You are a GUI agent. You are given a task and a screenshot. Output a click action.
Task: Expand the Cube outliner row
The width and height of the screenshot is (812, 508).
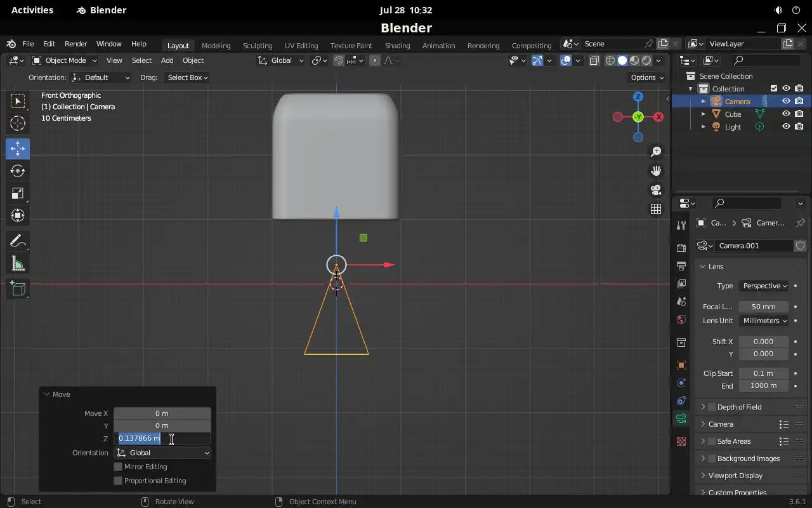point(703,114)
